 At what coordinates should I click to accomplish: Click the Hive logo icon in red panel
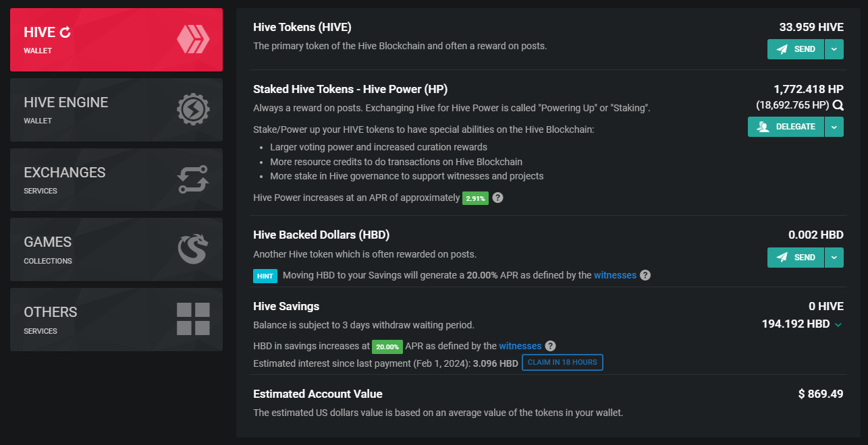pyautogui.click(x=193, y=39)
